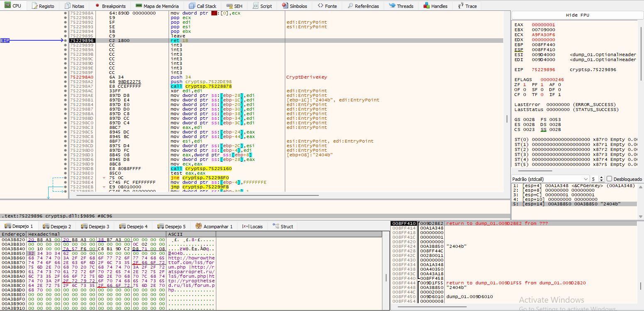Select the EFLAGS value 00000246
The height and width of the screenshot is (311, 644).
552,79
